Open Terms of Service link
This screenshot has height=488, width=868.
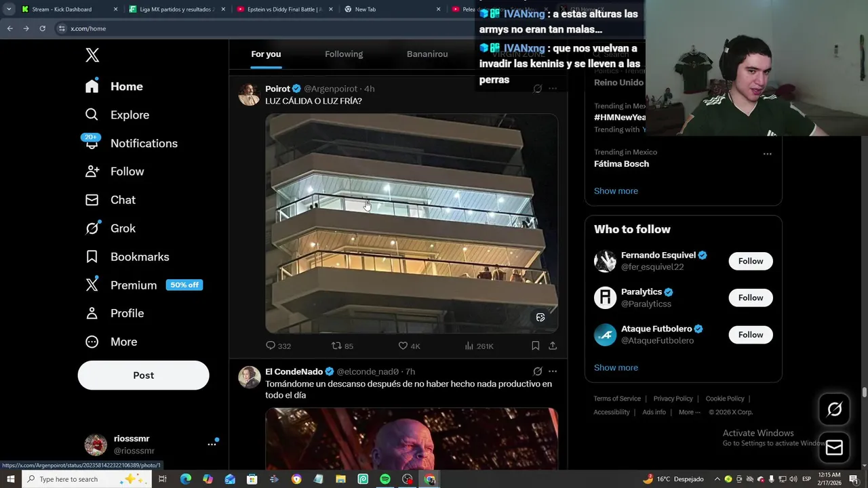[617, 399]
